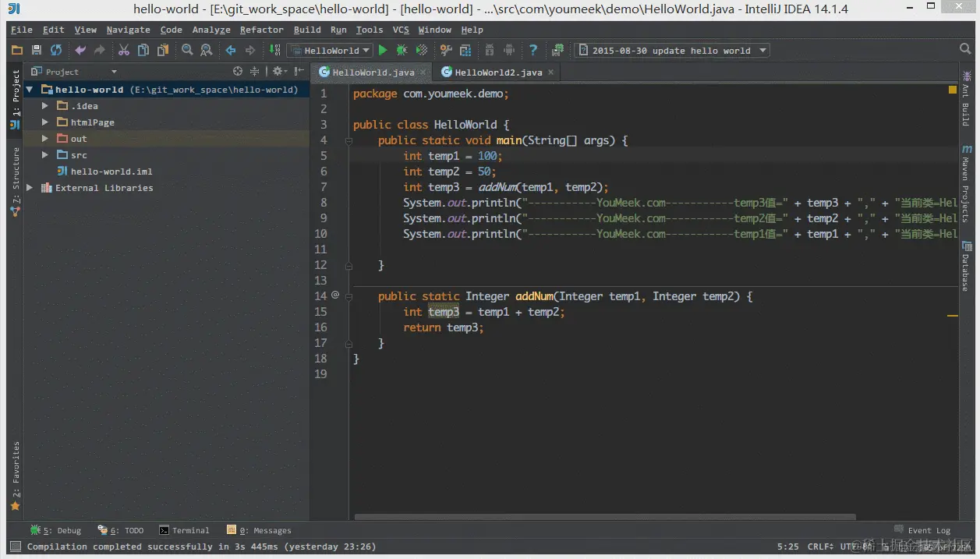
Task: Collapse the main method at line 4
Action: coord(348,140)
